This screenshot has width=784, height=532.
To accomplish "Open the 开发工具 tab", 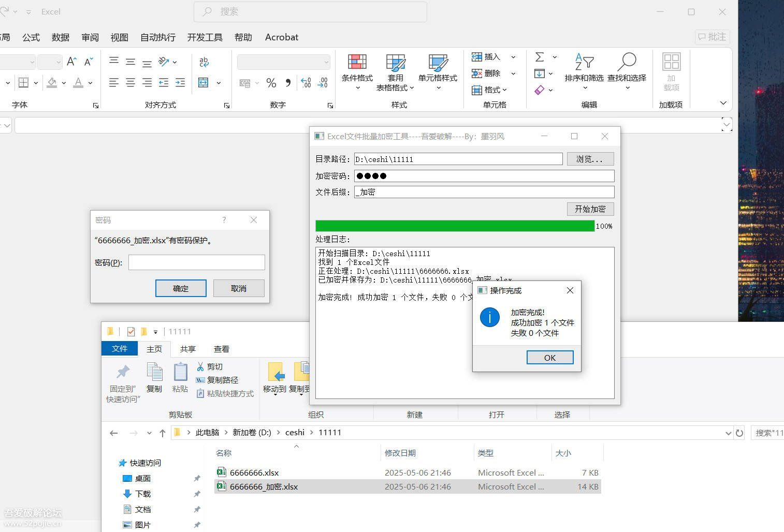I will tap(205, 37).
